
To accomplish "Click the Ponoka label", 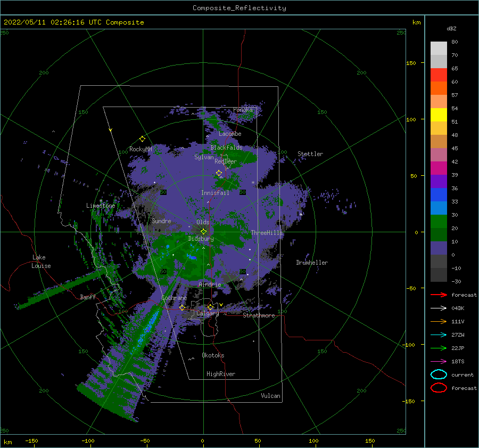I will [243, 110].
